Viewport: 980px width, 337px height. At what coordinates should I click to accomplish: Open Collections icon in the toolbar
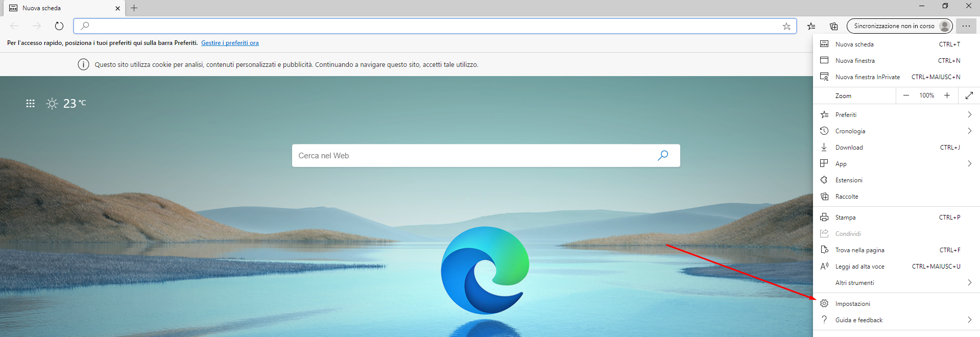pyautogui.click(x=833, y=26)
